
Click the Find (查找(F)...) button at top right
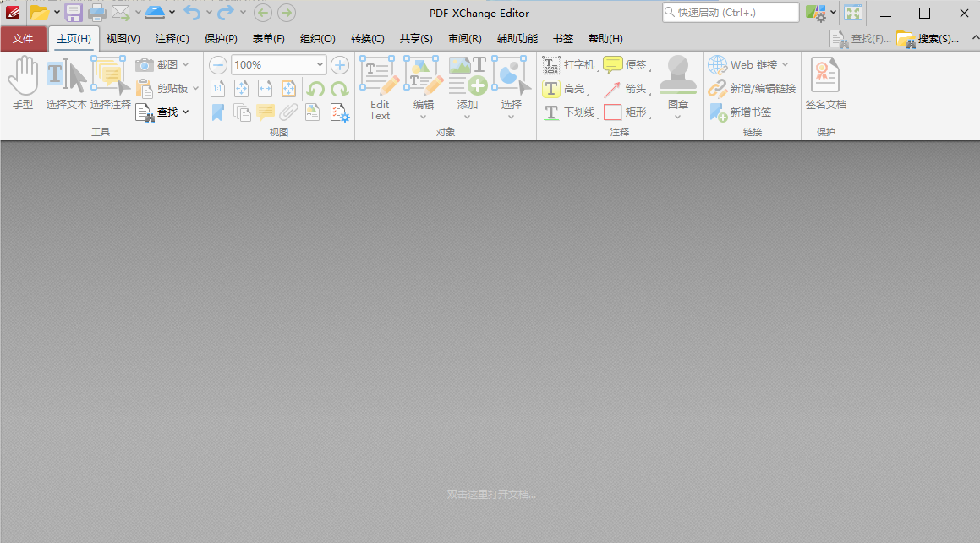[x=861, y=39]
